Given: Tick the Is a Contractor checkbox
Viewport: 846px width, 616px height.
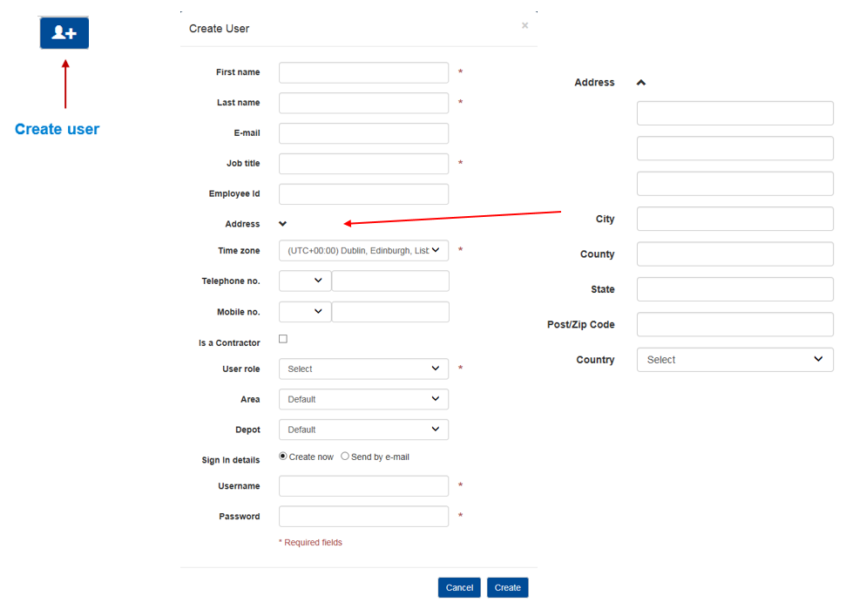Looking at the screenshot, I should [283, 339].
